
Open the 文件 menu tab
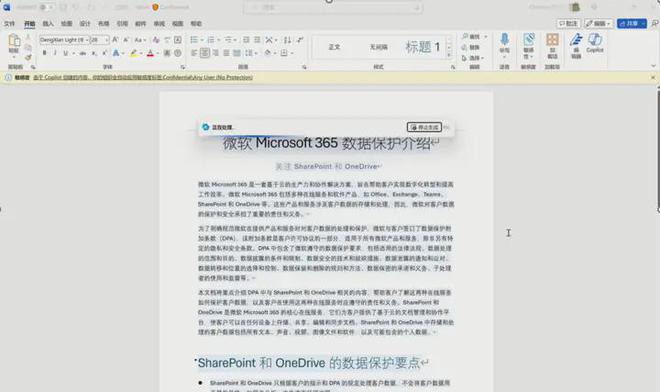click(x=9, y=24)
